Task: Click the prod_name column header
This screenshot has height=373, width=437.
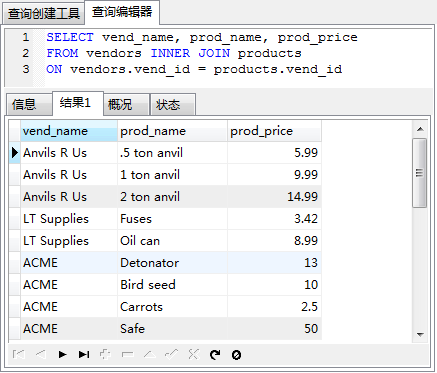Action: pos(172,131)
